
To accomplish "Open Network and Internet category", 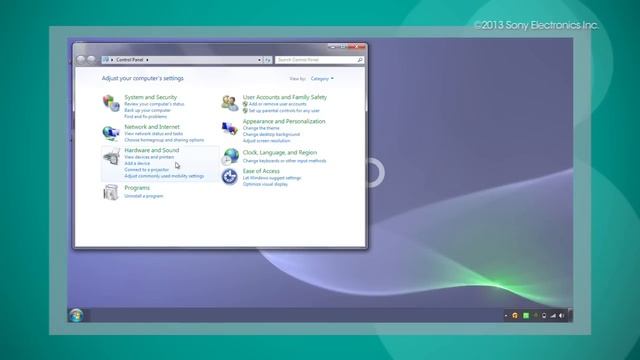I will click(152, 127).
